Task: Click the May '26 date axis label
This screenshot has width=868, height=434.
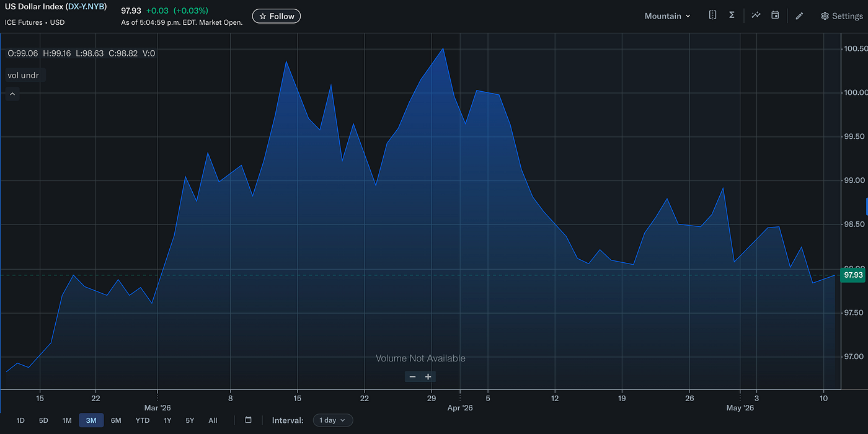Action: 740,408
